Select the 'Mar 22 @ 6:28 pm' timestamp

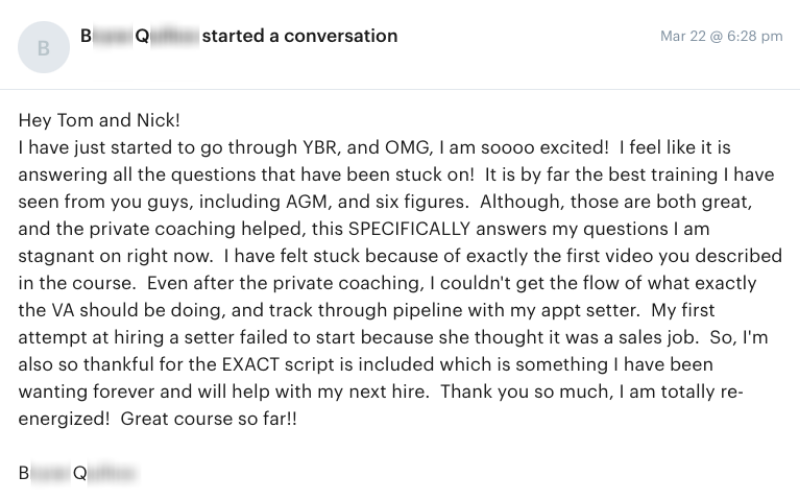[721, 36]
